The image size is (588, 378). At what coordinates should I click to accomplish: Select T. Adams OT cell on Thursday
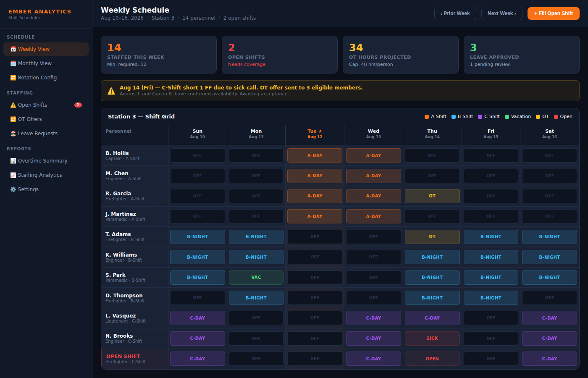tap(432, 237)
